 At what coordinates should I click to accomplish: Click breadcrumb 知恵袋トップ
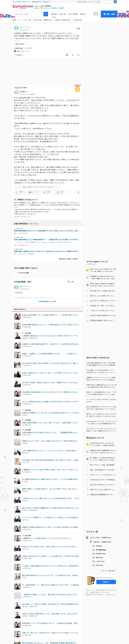(x=16, y=20)
